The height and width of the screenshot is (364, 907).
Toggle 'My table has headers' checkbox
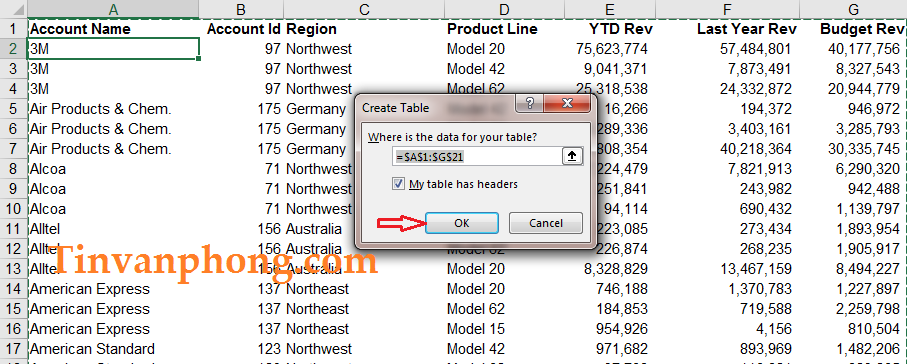398,184
